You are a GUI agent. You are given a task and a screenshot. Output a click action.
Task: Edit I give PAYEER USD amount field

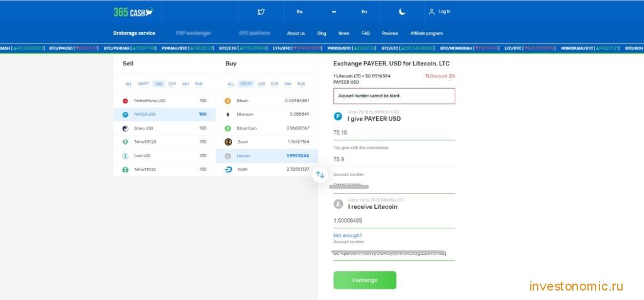[394, 133]
